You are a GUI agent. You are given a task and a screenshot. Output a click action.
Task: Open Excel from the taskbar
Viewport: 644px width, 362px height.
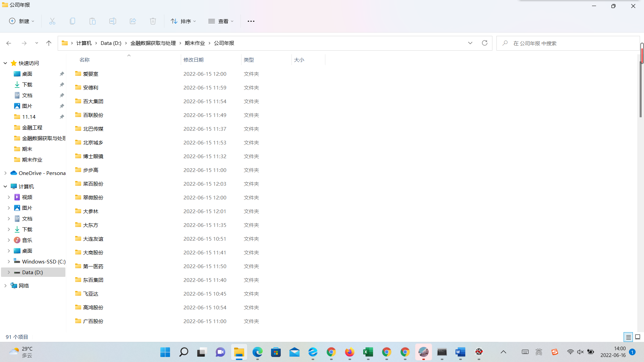[x=368, y=352]
